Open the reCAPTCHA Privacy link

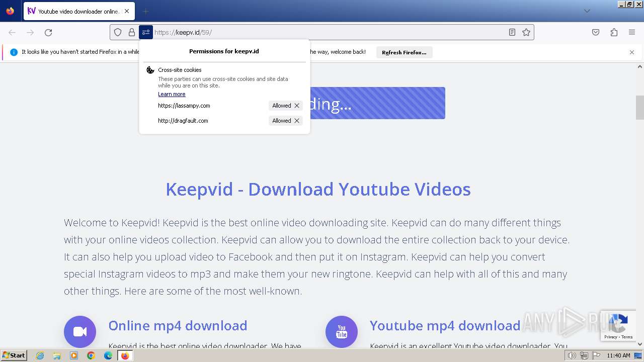coord(611,337)
